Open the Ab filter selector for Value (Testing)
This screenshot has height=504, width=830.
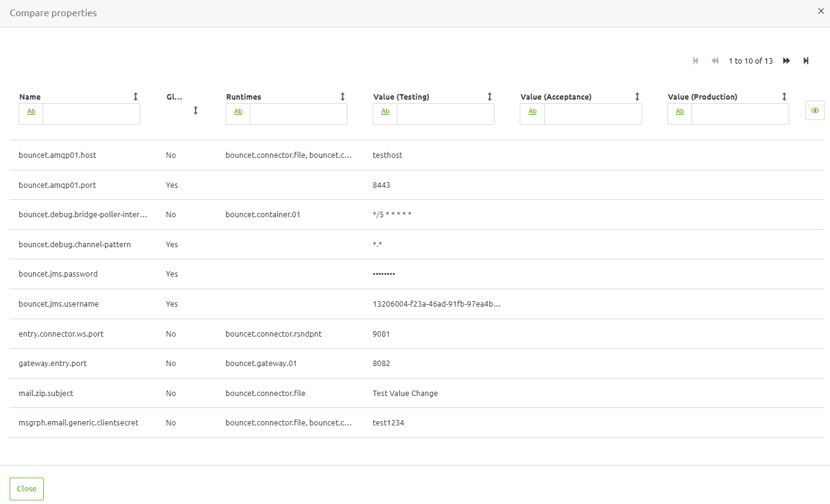click(x=385, y=111)
